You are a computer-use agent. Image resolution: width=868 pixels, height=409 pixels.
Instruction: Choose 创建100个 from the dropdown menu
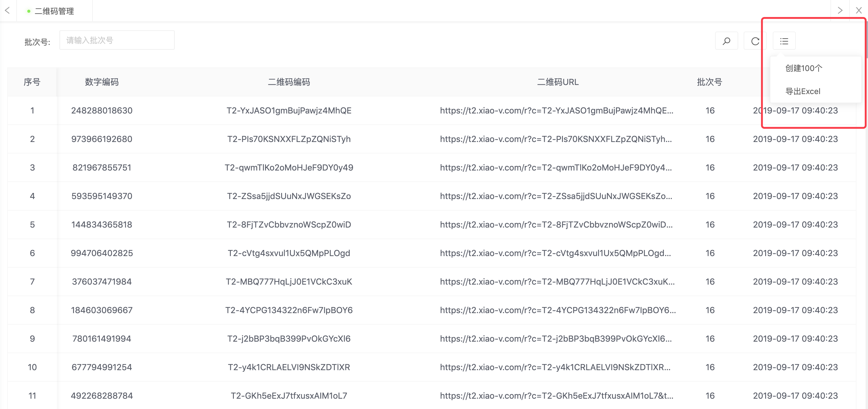click(x=804, y=68)
